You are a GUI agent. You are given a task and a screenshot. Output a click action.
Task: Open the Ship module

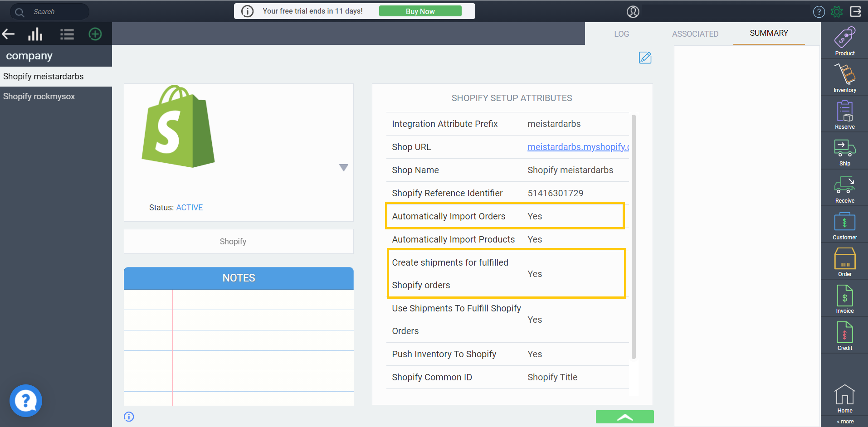coord(844,151)
